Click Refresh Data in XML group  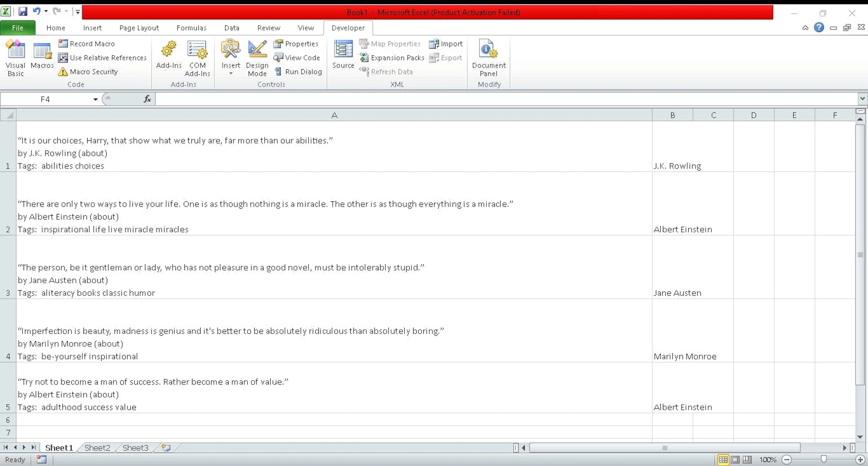pyautogui.click(x=386, y=72)
